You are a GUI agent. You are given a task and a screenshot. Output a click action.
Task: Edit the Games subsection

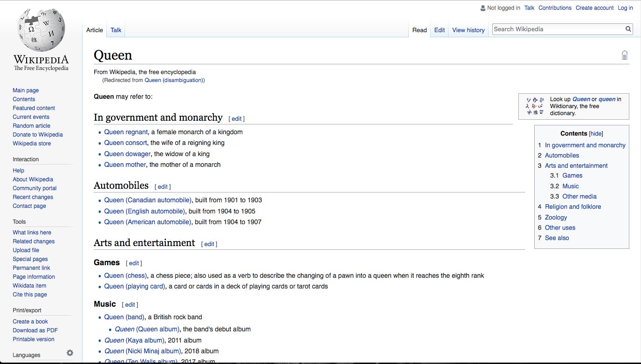point(134,263)
